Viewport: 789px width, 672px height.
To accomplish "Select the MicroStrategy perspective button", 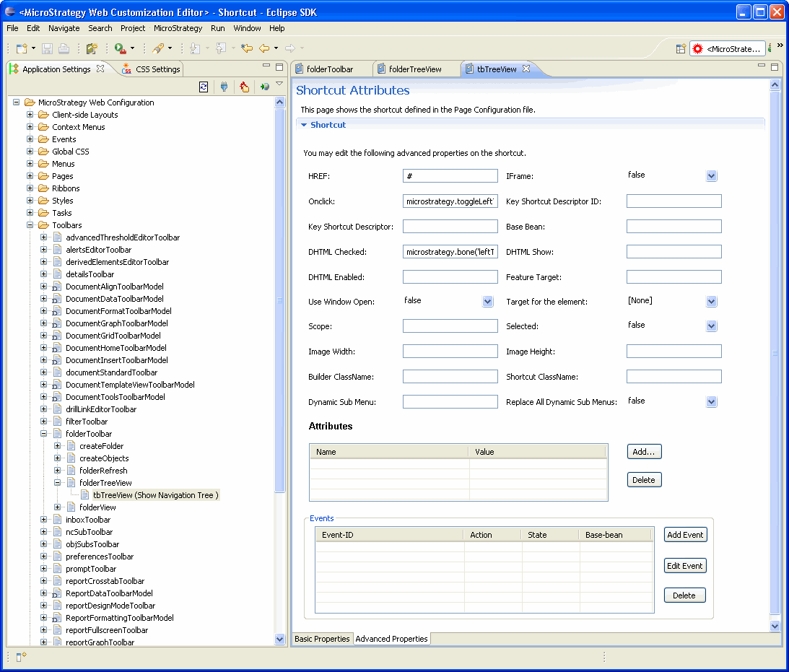I will 728,49.
